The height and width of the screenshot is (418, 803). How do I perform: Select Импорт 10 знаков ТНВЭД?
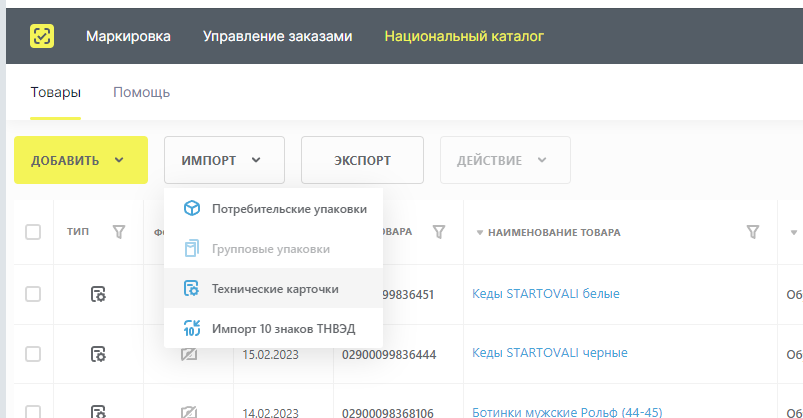pos(273,328)
